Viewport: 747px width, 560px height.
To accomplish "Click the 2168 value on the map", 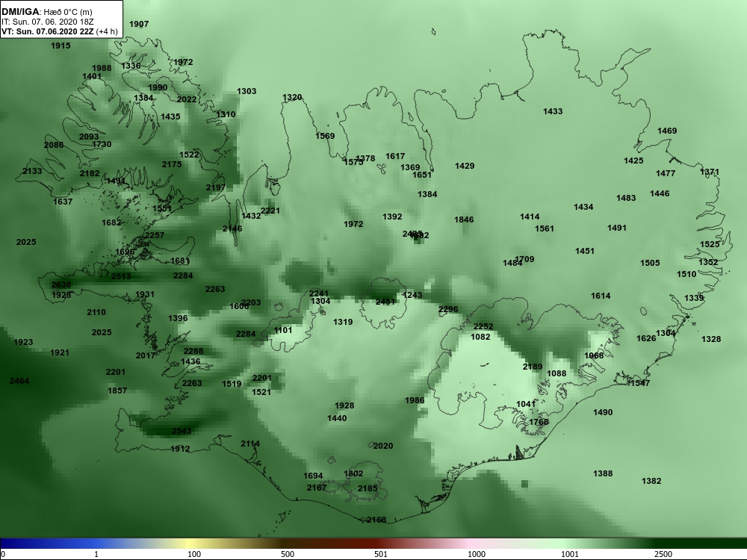I will click(376, 520).
